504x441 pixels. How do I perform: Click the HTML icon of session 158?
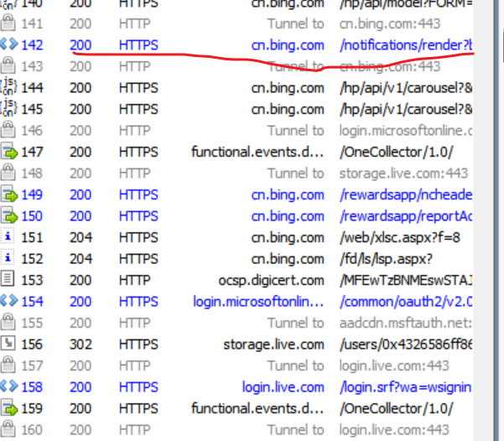point(8,387)
